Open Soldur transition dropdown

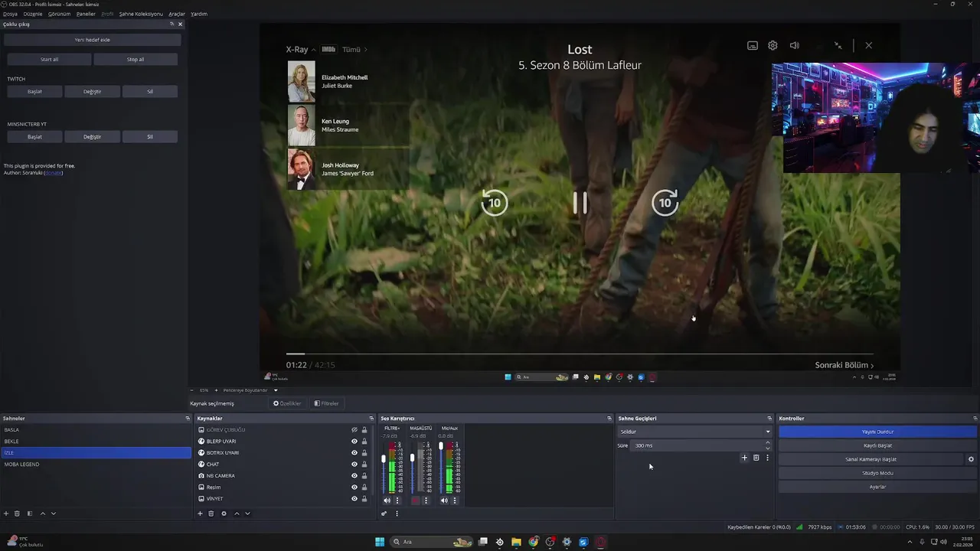coord(694,432)
